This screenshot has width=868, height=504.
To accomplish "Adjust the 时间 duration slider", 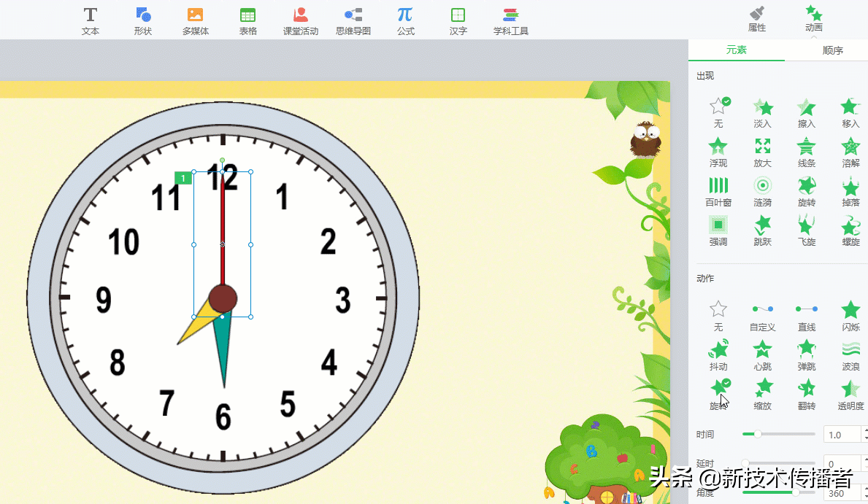I will 778,434.
